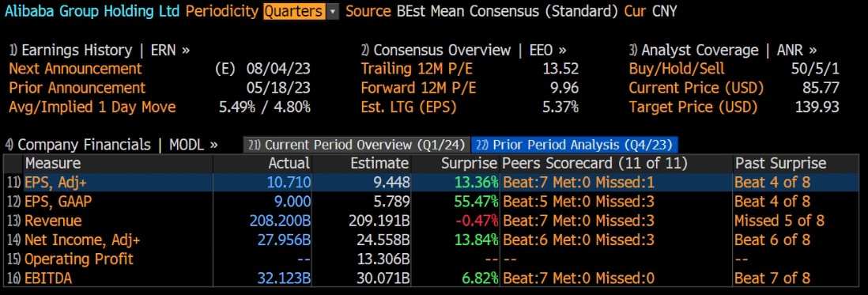Select the EPS, GAAP measure row
This screenshot has width=868, height=295.
pos(434,202)
